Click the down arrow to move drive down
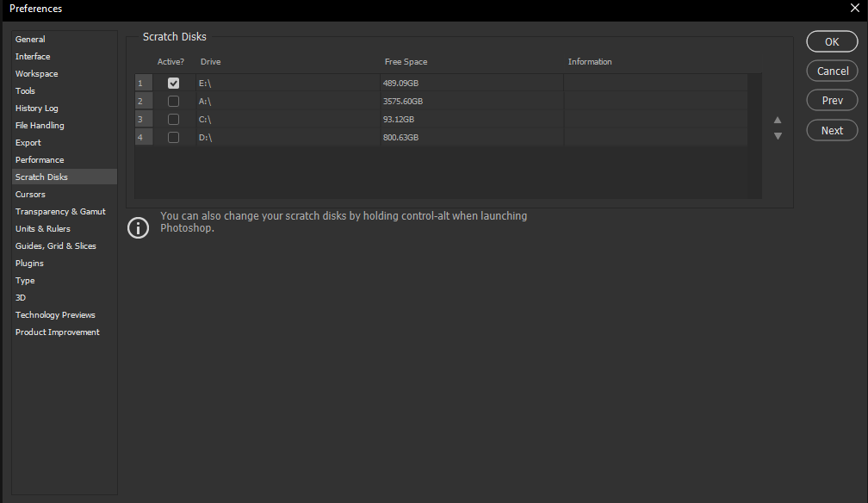This screenshot has width=868, height=503. (778, 136)
